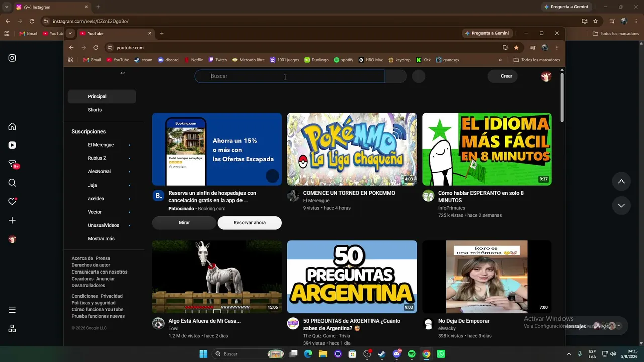
Task: Click the Instagram logo in the Instagram sidebar
Action: pyautogui.click(x=12, y=58)
